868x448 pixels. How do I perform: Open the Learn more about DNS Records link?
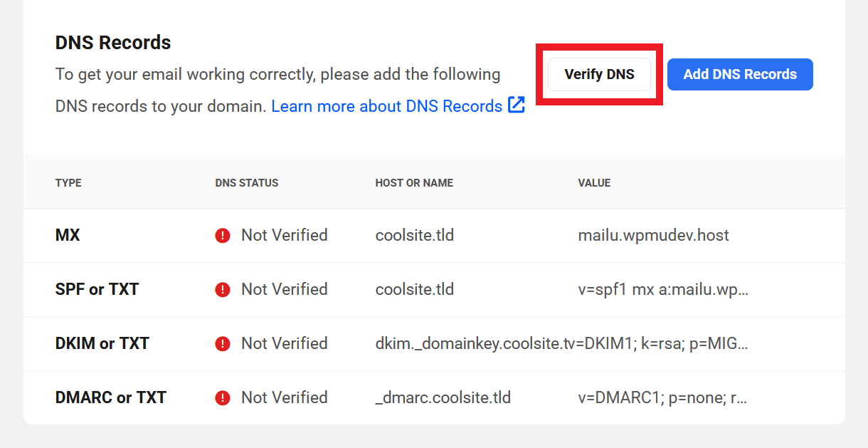point(386,106)
